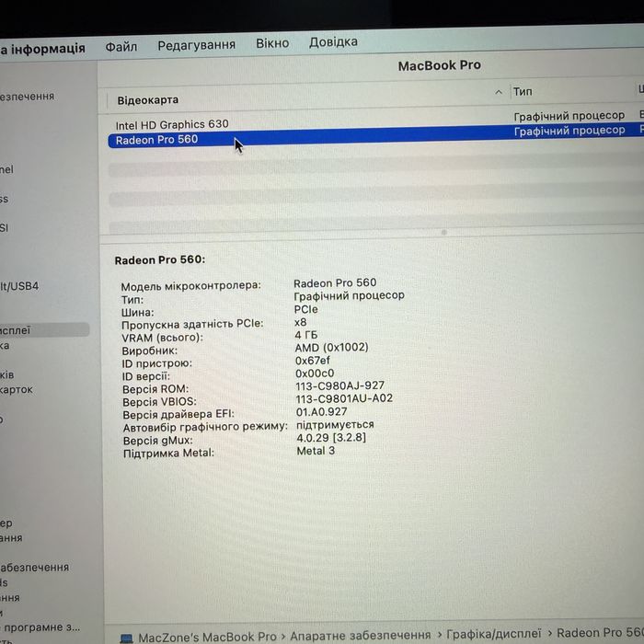Toggle sort order with the caret arrow
The image size is (644, 644).
click(x=499, y=92)
